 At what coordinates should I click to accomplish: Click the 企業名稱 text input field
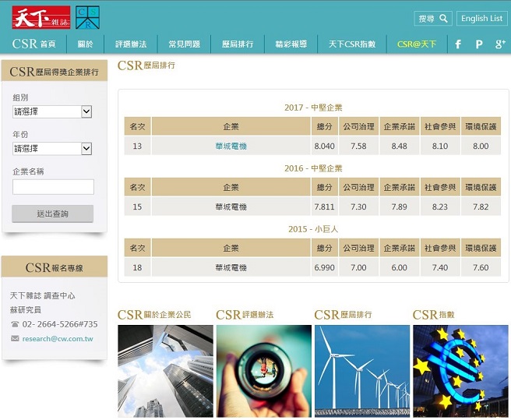tap(53, 186)
